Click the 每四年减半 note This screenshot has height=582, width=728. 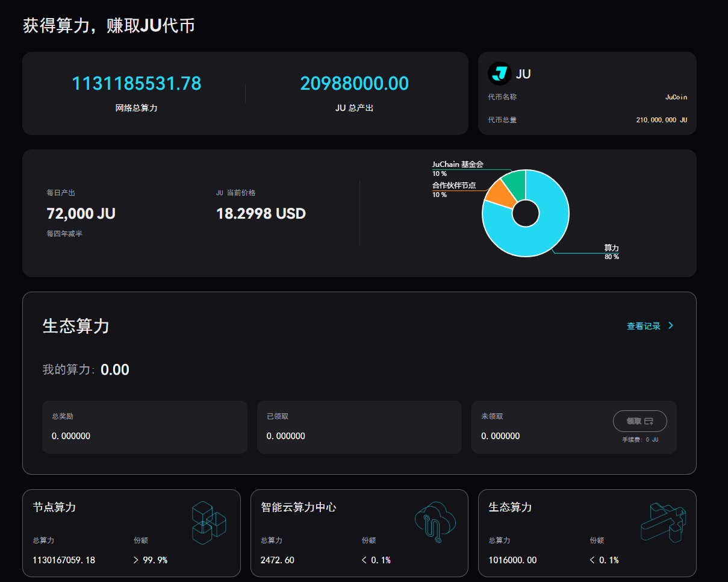pyautogui.click(x=64, y=234)
